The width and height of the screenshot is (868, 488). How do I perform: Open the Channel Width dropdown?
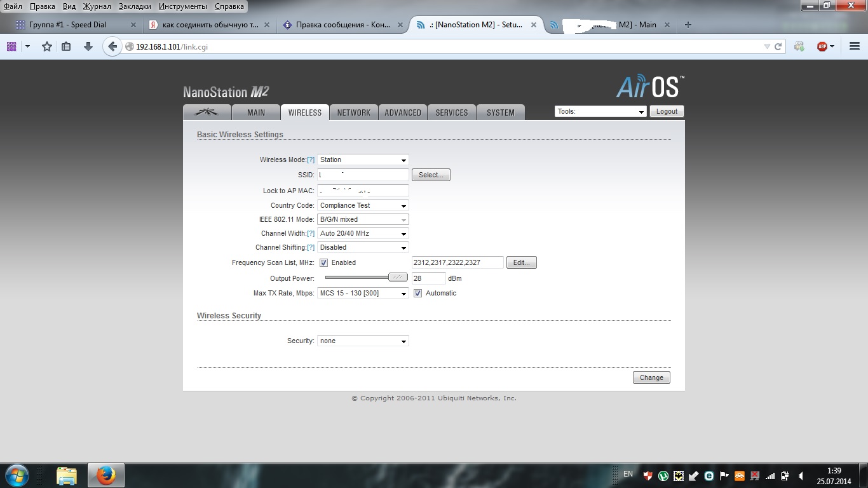coord(363,234)
